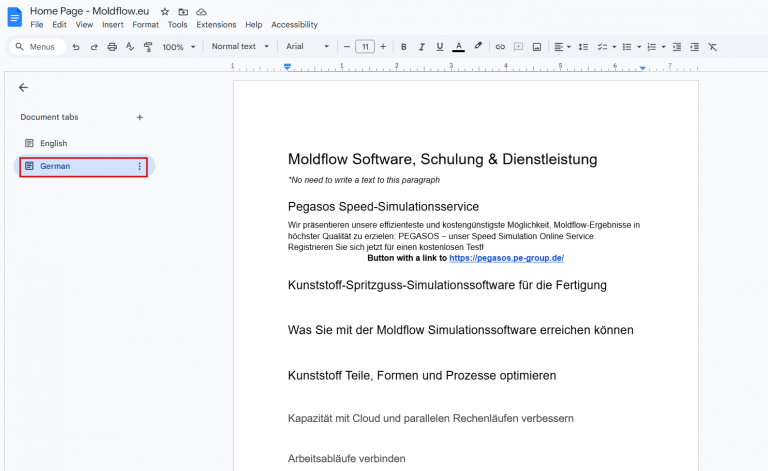768x471 pixels.
Task: Add a new document tab
Action: [x=140, y=118]
